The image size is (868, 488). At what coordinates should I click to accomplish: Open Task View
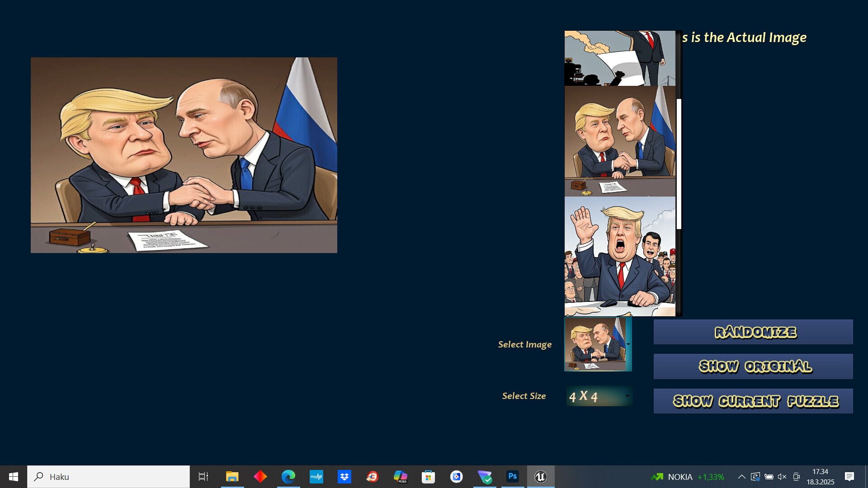204,476
